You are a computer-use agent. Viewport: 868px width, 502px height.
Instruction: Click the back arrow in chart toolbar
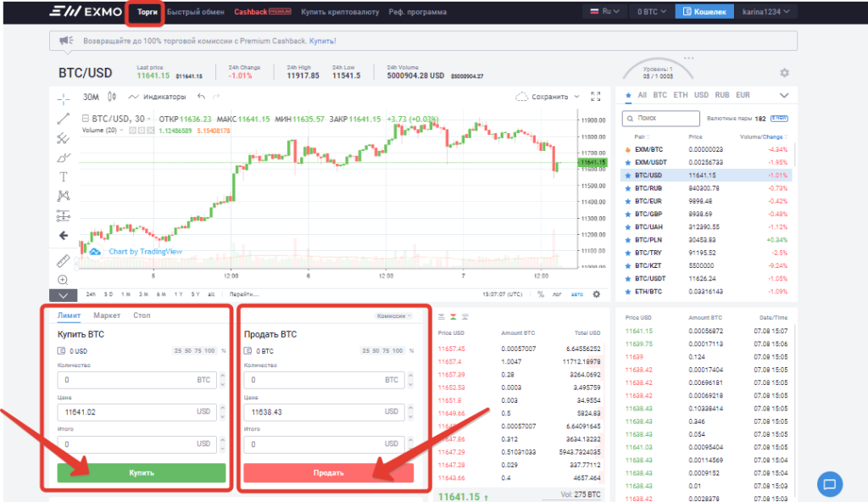click(64, 236)
